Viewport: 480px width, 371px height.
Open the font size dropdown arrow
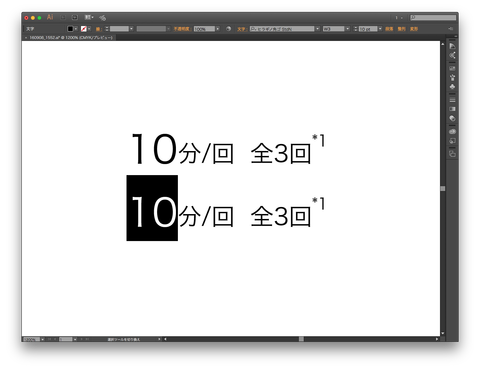tap(380, 29)
